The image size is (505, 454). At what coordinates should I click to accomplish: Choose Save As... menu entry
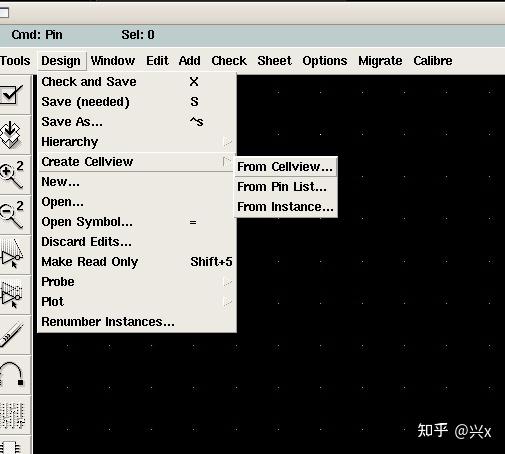point(137,122)
